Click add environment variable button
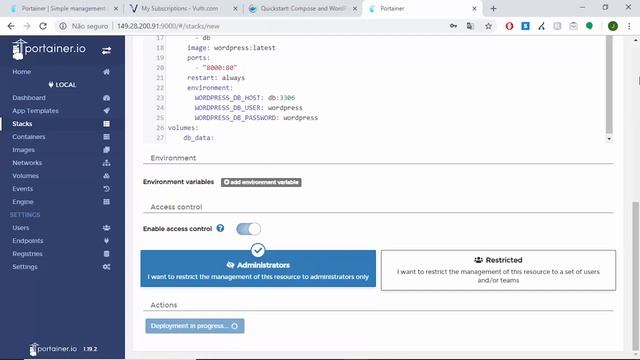The image size is (640, 360). (261, 182)
